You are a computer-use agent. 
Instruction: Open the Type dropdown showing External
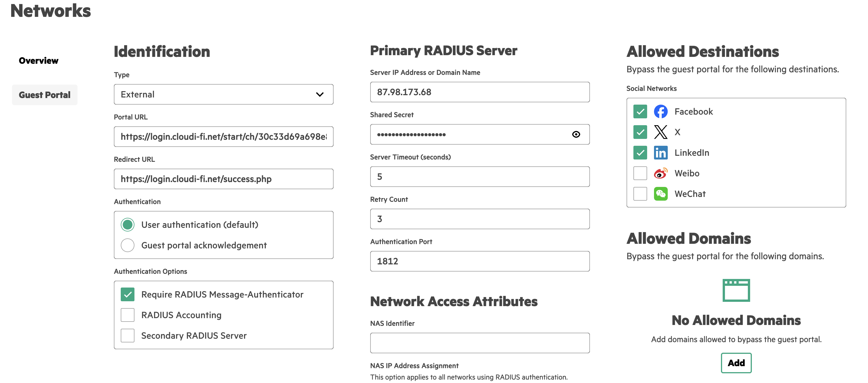point(223,94)
